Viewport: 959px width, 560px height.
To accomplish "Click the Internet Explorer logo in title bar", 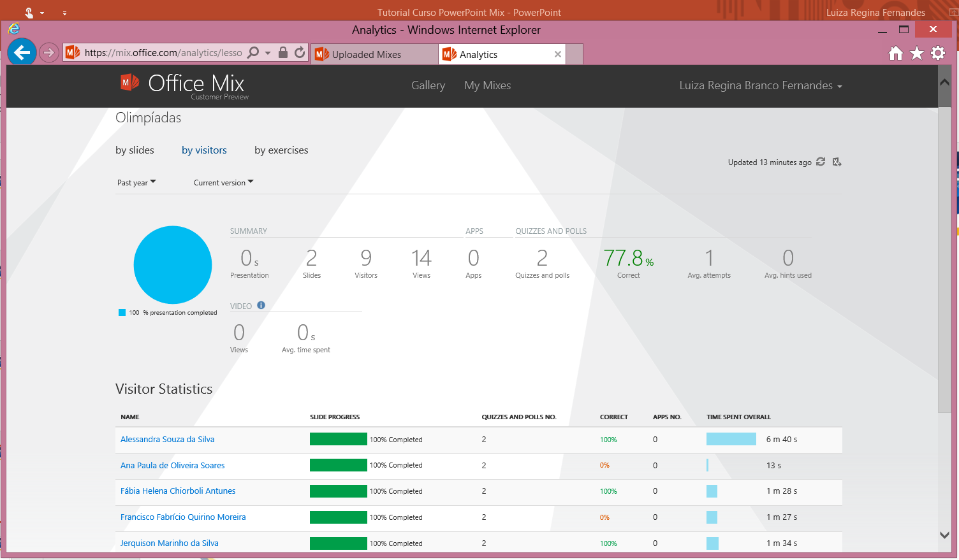I will pos(14,29).
